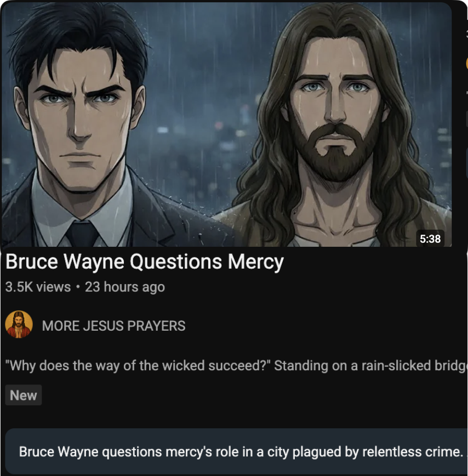Click the partially visible orange channel avatar
The width and height of the screenshot is (468, 476).
point(467,64)
